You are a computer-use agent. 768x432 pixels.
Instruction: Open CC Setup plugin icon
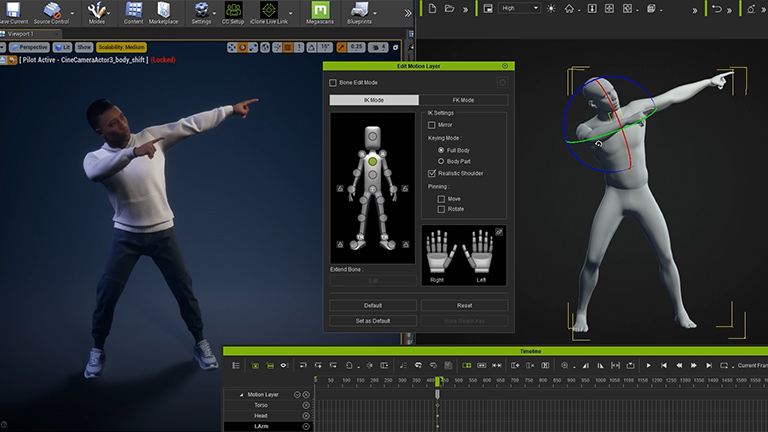233,10
